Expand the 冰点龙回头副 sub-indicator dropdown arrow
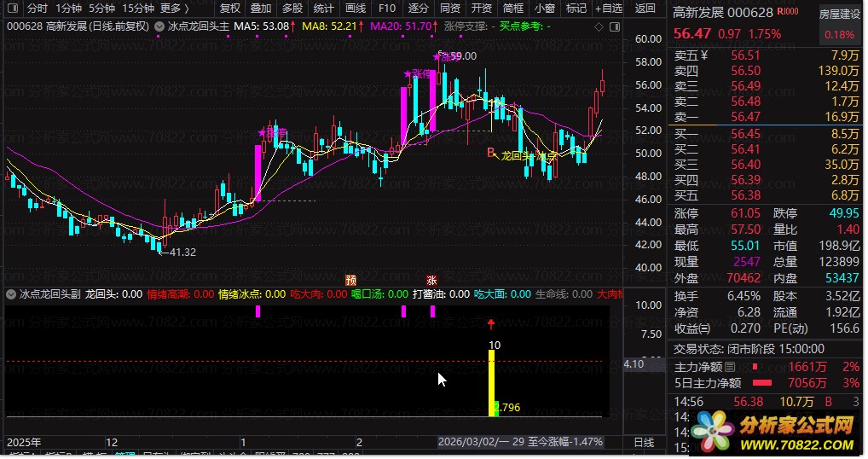The height and width of the screenshot is (459, 868). tap(10, 294)
